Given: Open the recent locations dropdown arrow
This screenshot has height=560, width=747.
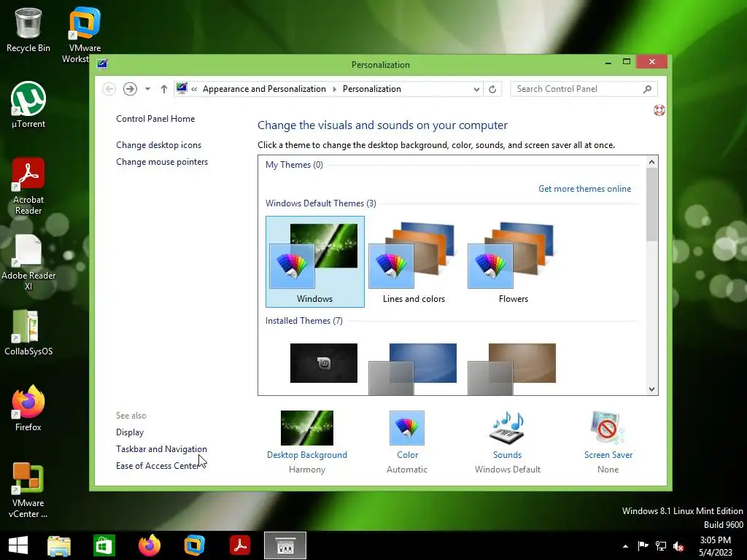Looking at the screenshot, I should click(x=147, y=89).
